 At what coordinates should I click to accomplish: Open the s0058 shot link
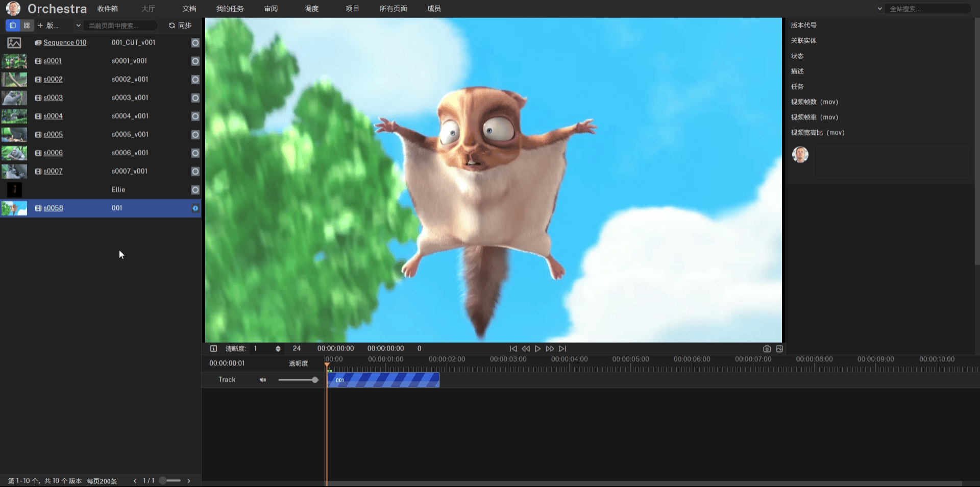[53, 208]
